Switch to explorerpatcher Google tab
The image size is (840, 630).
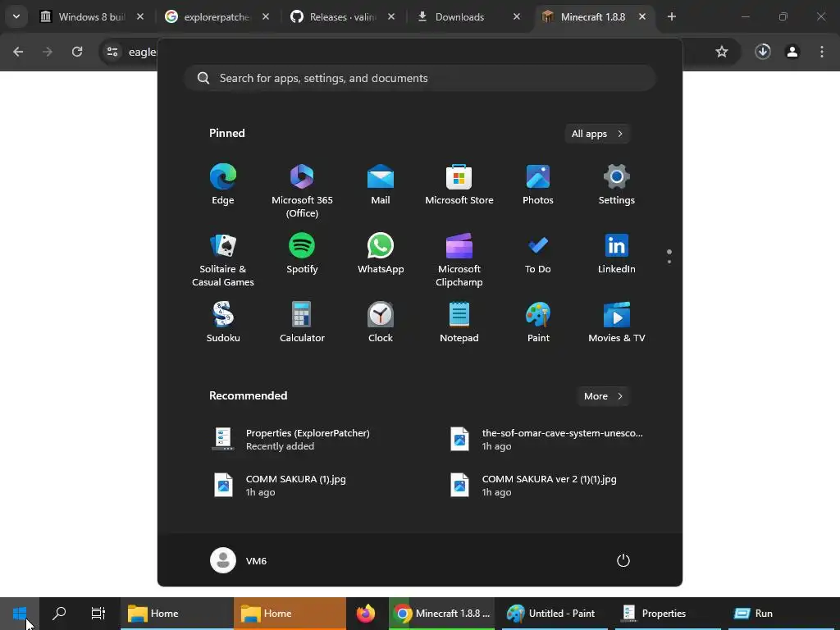pyautogui.click(x=216, y=17)
